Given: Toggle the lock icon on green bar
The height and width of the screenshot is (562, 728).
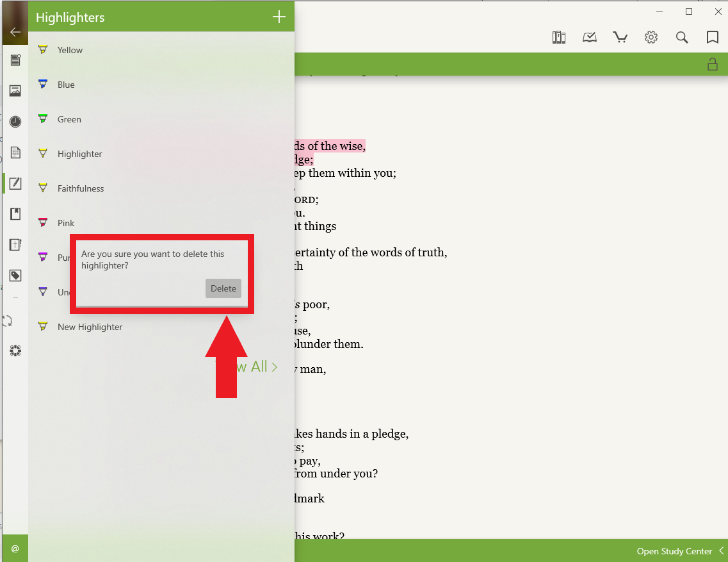Looking at the screenshot, I should pyautogui.click(x=711, y=64).
